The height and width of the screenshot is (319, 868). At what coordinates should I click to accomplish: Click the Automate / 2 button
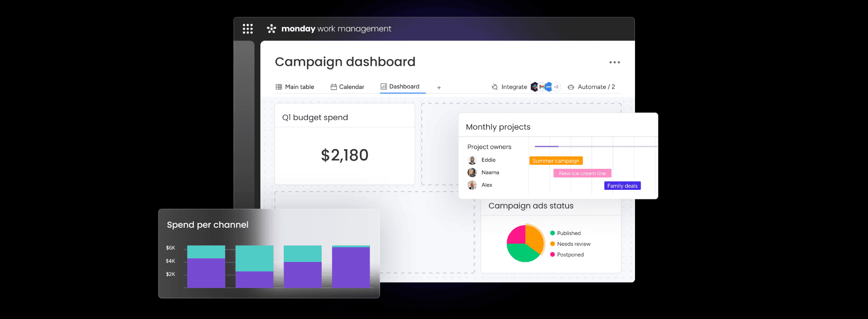pyautogui.click(x=592, y=87)
